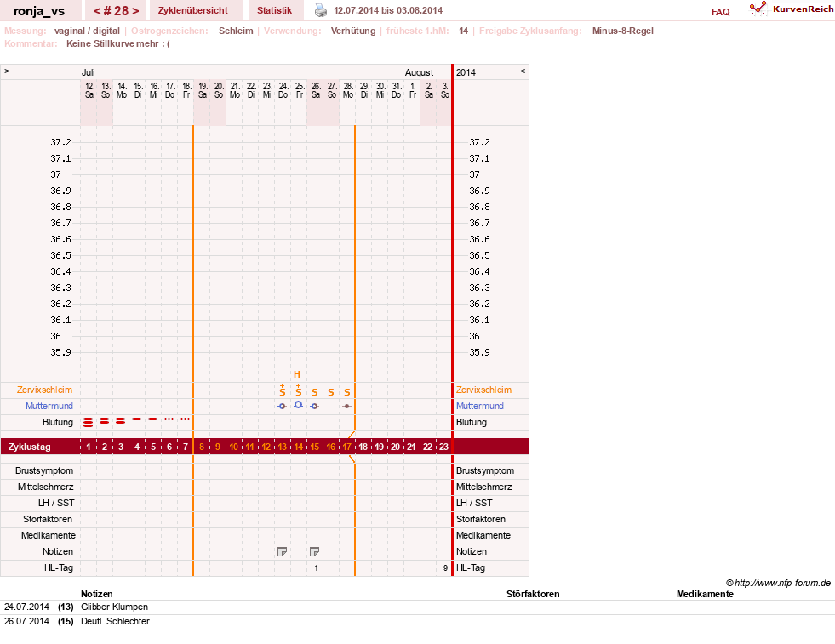835x644 pixels.
Task: Click the KurvenReich logo icon
Action: (x=758, y=9)
